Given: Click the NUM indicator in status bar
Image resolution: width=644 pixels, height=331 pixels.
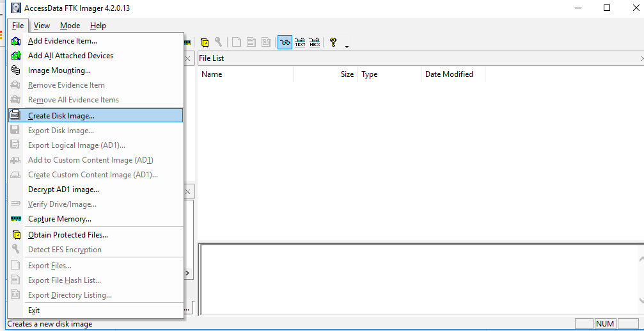Looking at the screenshot, I should tap(605, 324).
